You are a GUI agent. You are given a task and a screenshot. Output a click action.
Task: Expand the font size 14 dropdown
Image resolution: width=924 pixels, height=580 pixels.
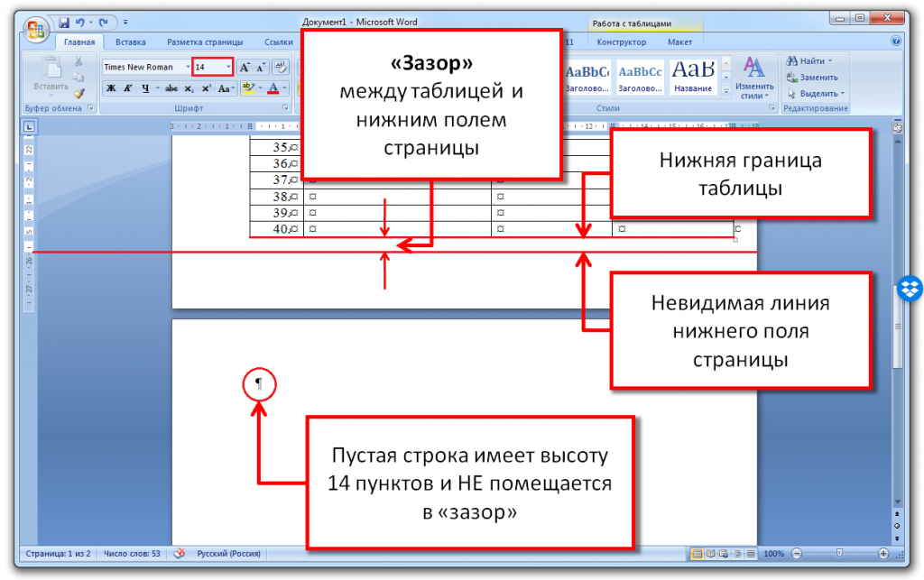tap(229, 67)
